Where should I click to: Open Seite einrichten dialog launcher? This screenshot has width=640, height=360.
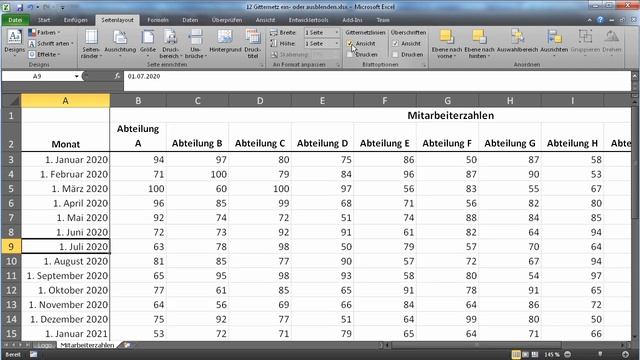[x=262, y=65]
